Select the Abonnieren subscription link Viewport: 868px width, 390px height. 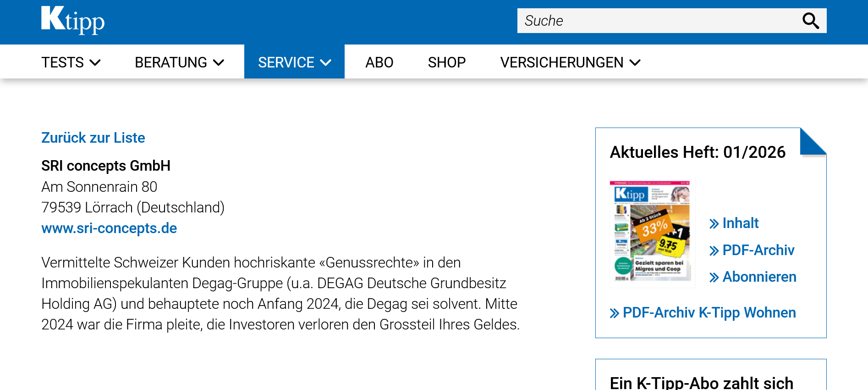tap(759, 277)
